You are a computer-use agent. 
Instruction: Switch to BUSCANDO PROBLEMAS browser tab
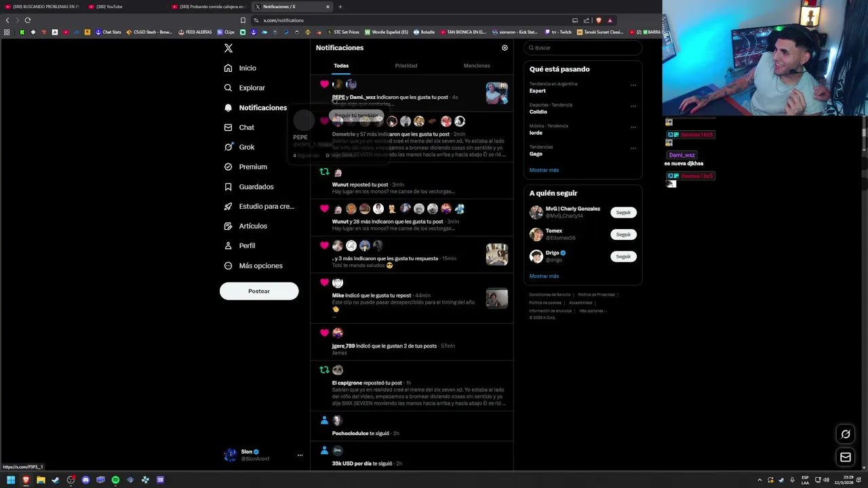(42, 7)
